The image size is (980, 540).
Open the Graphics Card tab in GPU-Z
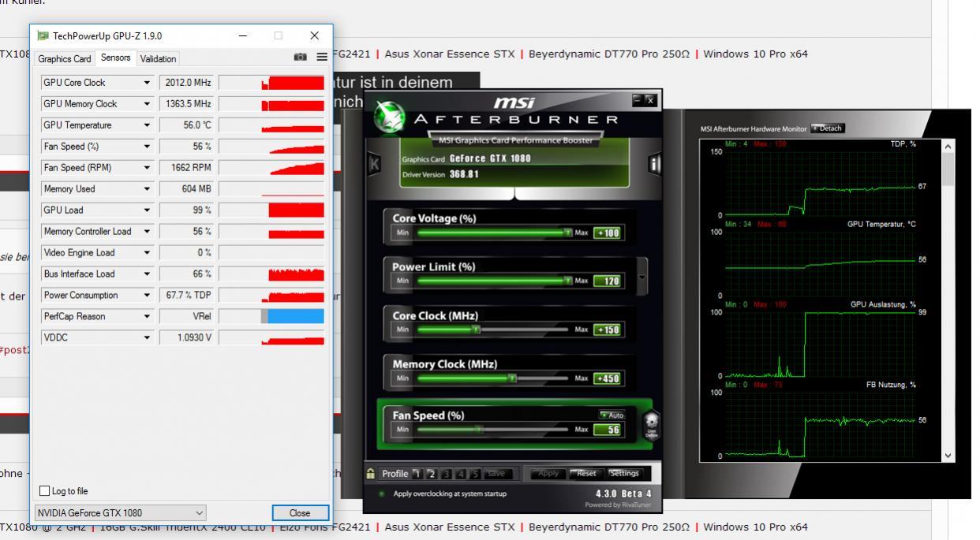tap(65, 58)
